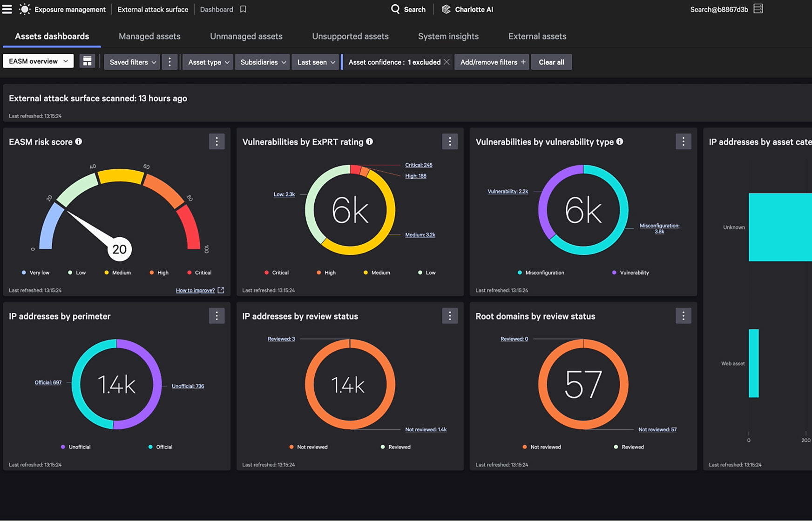Viewport: 812px width, 521px height.
Task: Open Charlotte AI assistant
Action: 467,9
